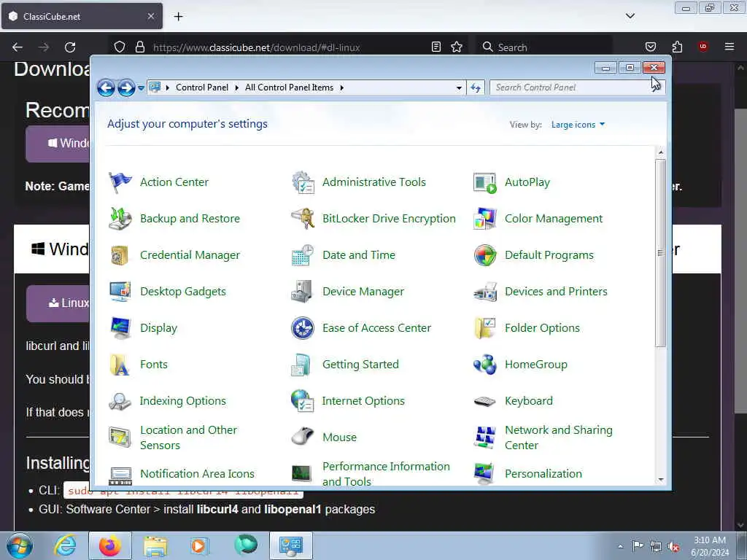Image resolution: width=747 pixels, height=560 pixels.
Task: Open the Backup and Restore icon
Action: (x=120, y=219)
